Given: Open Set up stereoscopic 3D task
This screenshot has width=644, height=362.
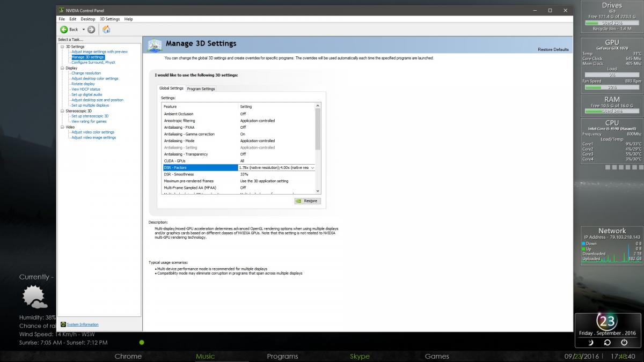Looking at the screenshot, I should [x=90, y=116].
